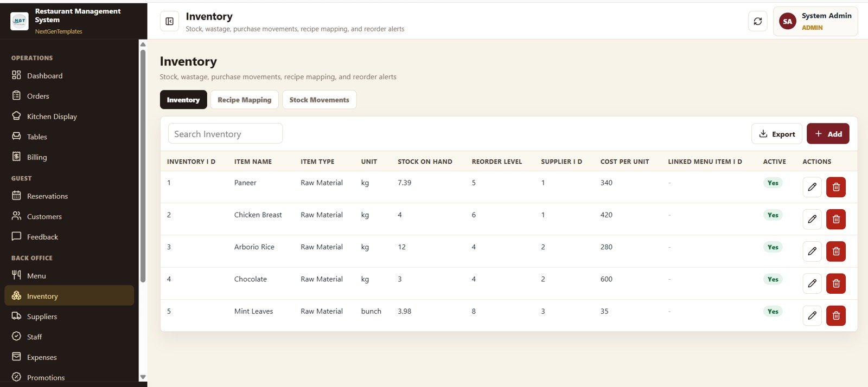868x387 pixels.
Task: Delete the Chicken Breast row trash icon
Action: (836, 219)
